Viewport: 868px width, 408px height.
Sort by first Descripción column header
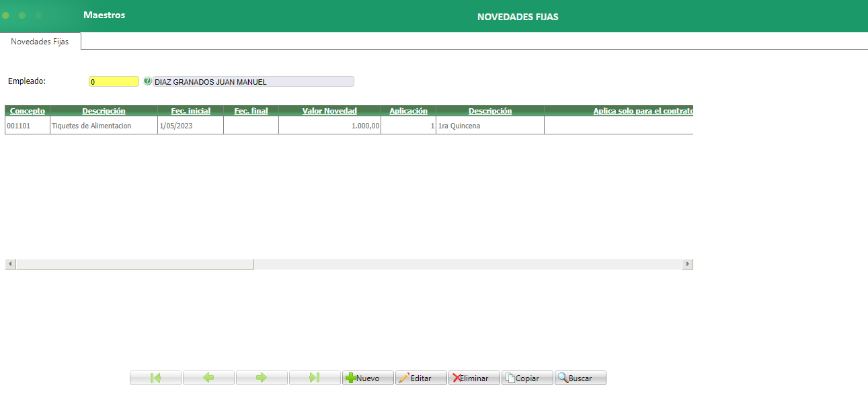(104, 111)
